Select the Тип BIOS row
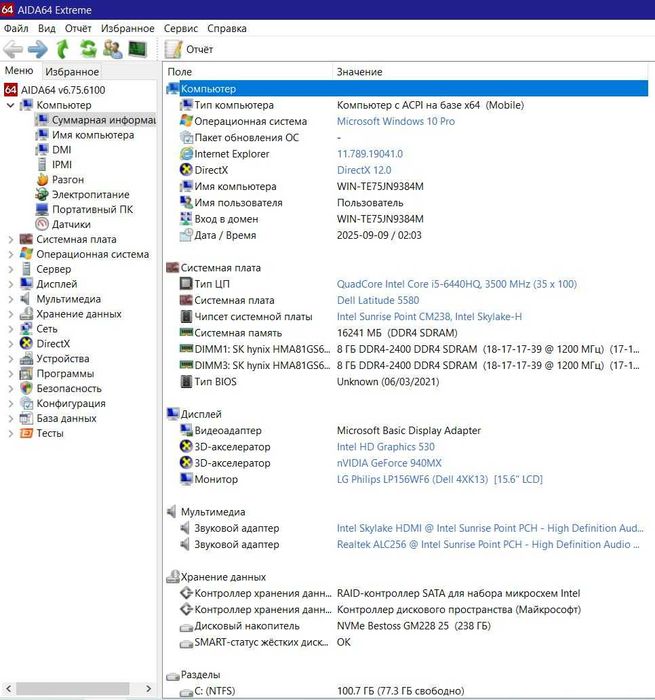 coord(407,382)
